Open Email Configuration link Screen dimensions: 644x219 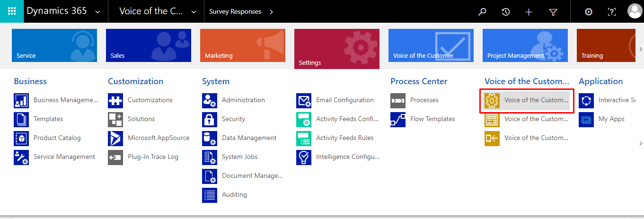[345, 100]
